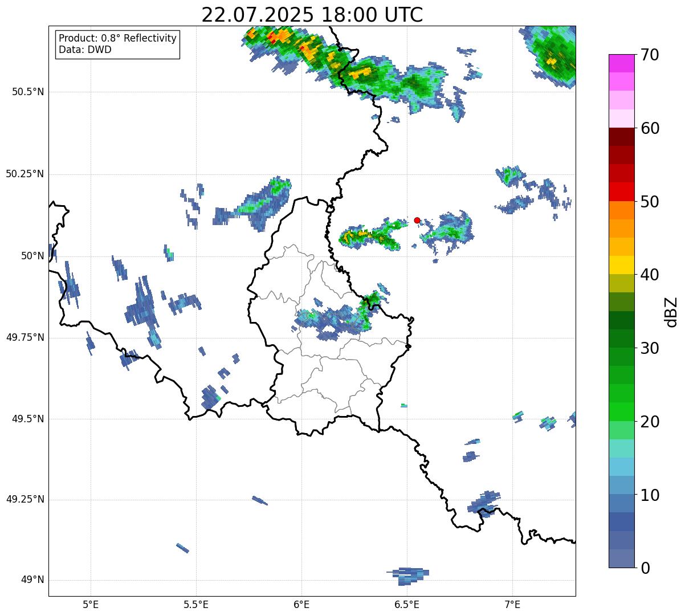
Task: Pick the grey-blue bottom colorbar segment
Action: (x=621, y=558)
